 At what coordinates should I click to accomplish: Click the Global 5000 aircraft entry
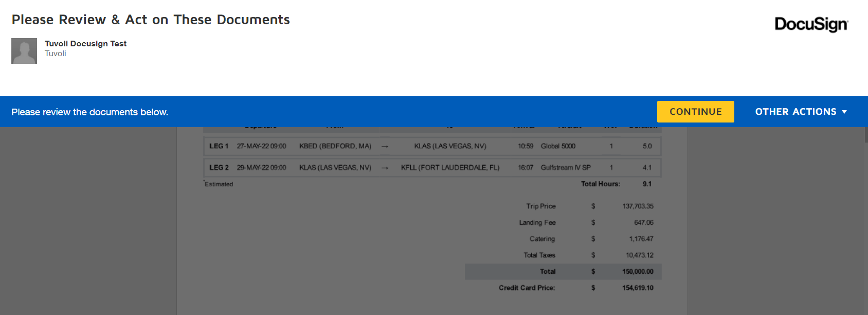(x=558, y=146)
